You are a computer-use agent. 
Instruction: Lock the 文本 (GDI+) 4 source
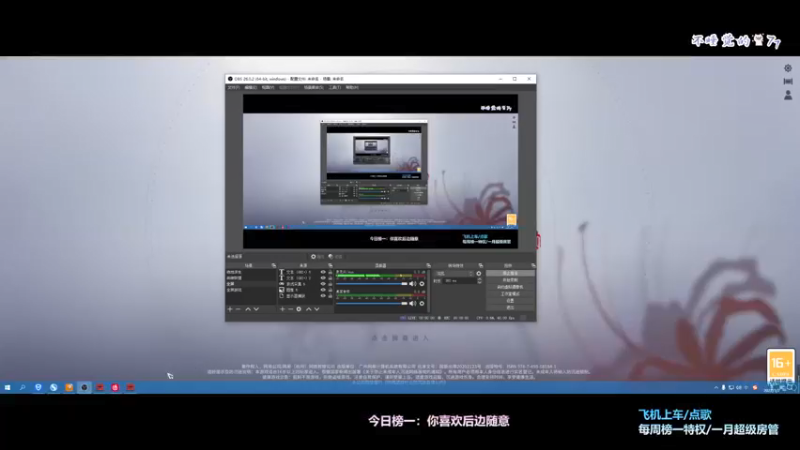tap(330, 272)
